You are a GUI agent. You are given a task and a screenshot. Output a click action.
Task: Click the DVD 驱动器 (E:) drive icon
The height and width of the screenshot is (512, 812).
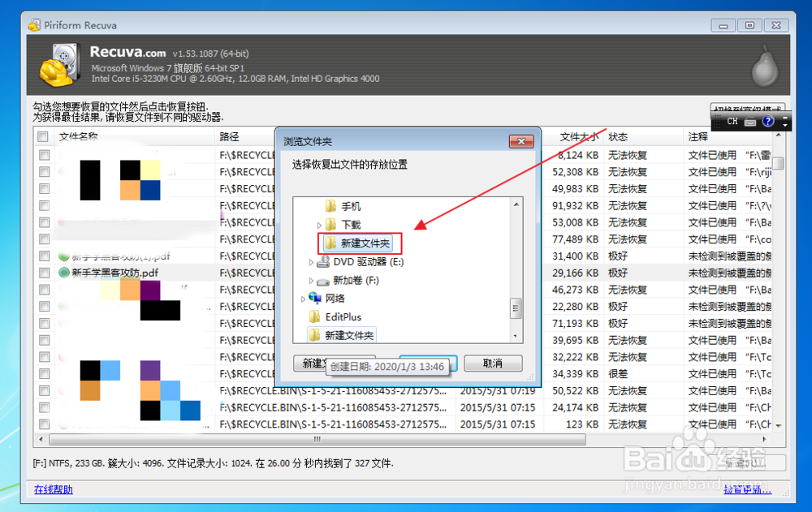pyautogui.click(x=323, y=262)
